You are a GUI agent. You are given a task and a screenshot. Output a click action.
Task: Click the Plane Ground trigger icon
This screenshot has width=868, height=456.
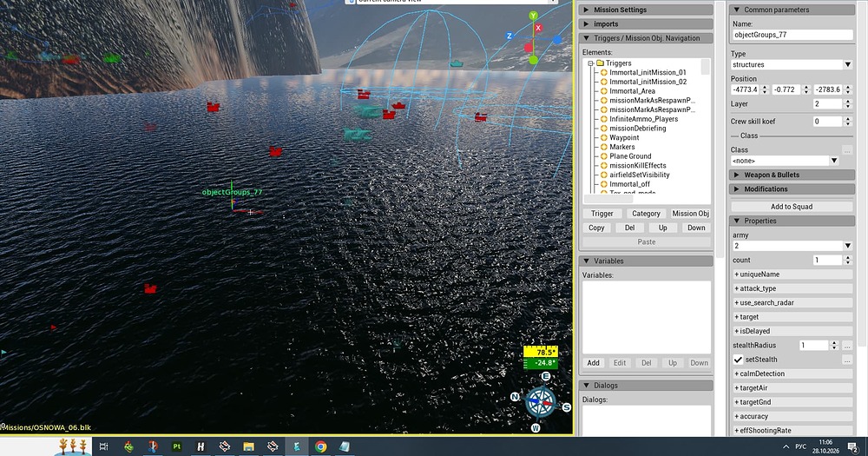tap(604, 156)
